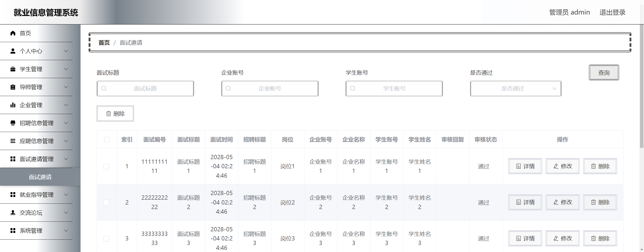This screenshot has width=644, height=252.
Task: Expand 个人中心 using its chevron
Action: coord(66,51)
